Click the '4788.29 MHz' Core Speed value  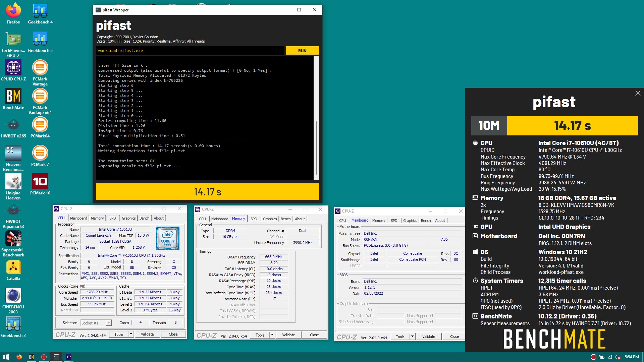point(97,292)
